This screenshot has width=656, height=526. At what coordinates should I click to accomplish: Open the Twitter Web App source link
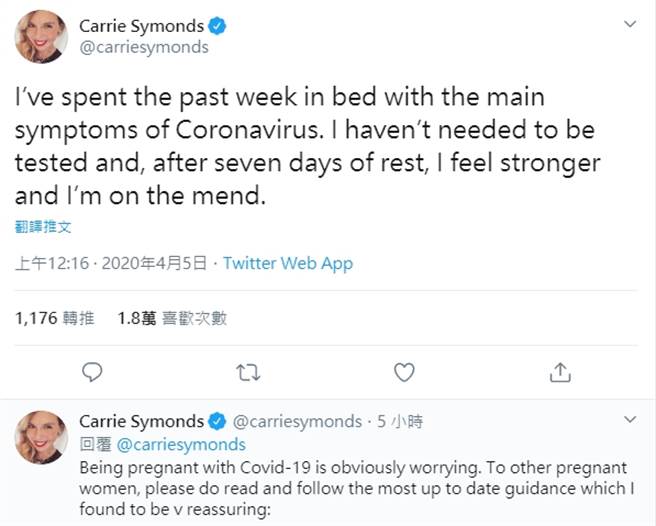288,264
